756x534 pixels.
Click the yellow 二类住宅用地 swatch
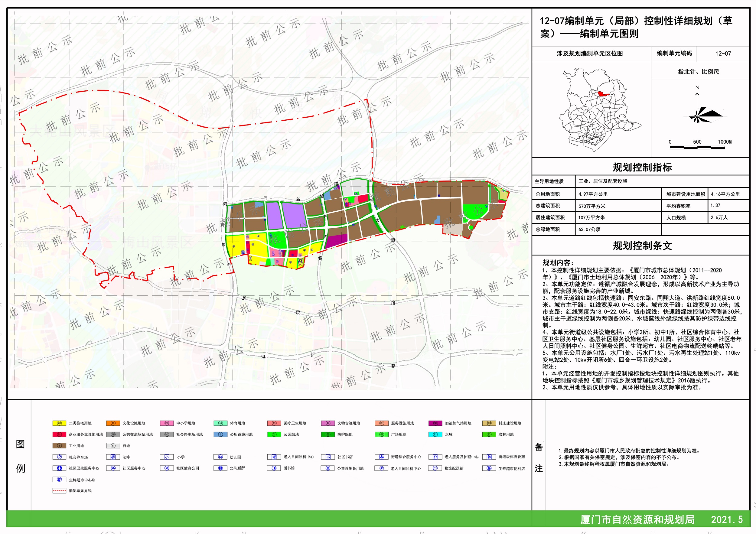(59, 423)
